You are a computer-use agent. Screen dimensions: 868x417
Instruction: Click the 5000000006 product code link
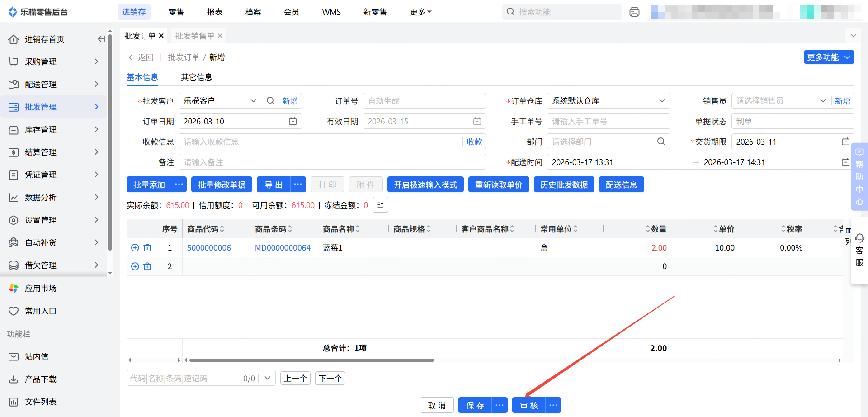click(x=209, y=248)
